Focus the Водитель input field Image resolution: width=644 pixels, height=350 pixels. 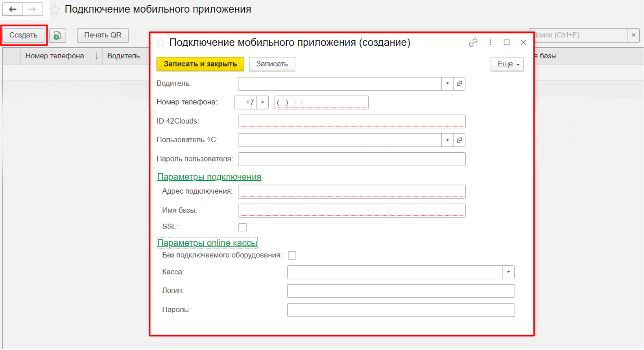pos(340,84)
